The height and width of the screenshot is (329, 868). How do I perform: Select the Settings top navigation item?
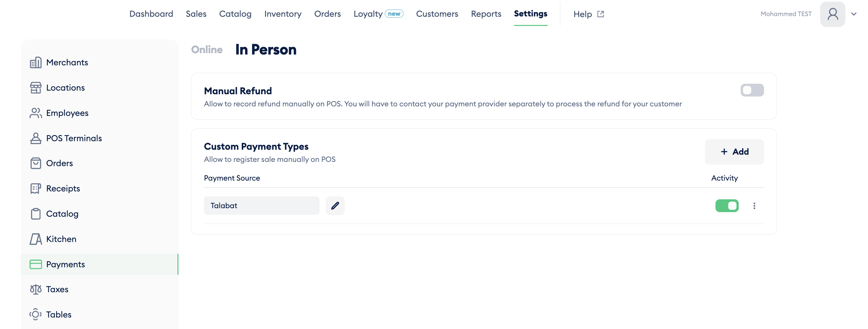click(x=530, y=14)
